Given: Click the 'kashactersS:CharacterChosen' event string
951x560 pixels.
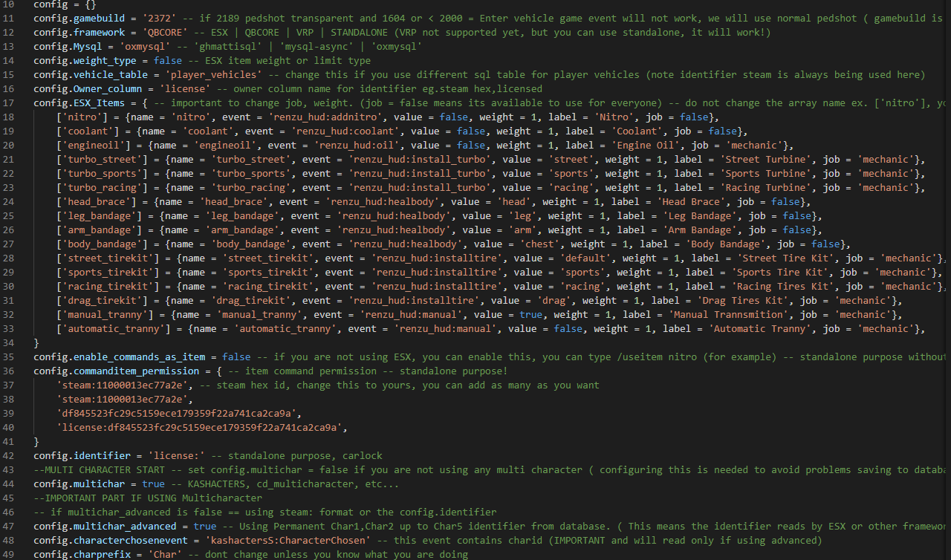Looking at the screenshot, I should coord(288,541).
